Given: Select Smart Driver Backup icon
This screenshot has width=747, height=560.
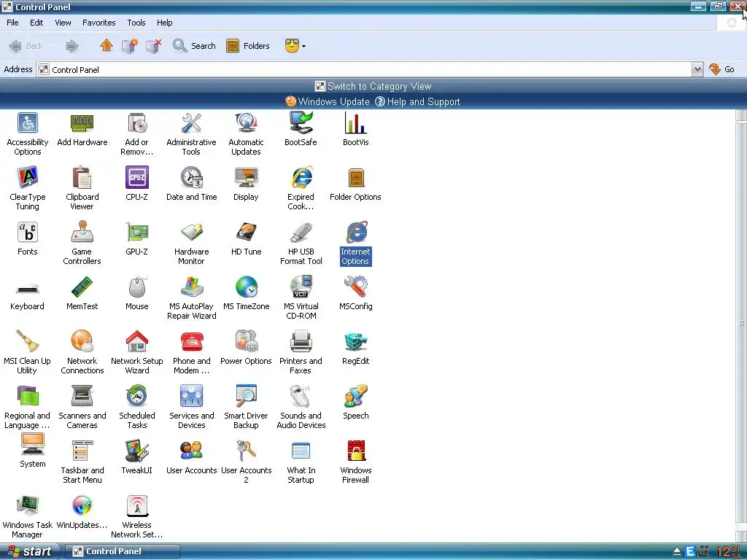Looking at the screenshot, I should [246, 396].
